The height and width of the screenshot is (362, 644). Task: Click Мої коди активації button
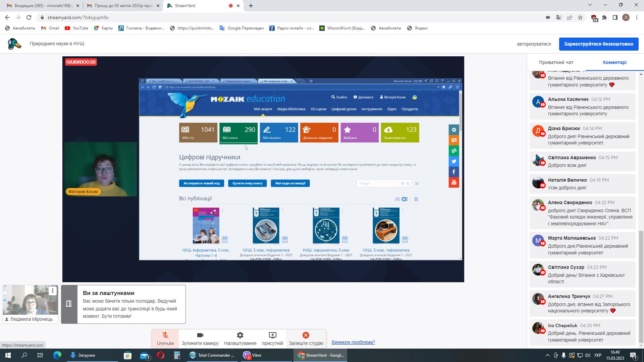click(x=290, y=183)
